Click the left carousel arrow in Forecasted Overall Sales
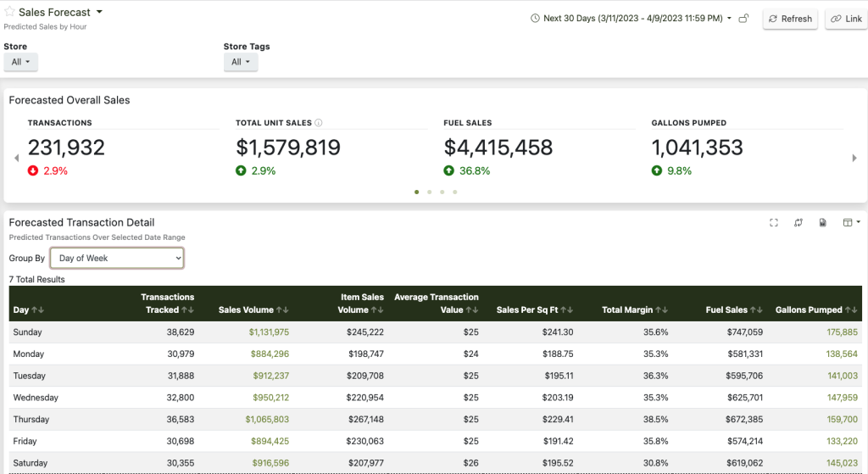This screenshot has width=868, height=474. [x=17, y=159]
